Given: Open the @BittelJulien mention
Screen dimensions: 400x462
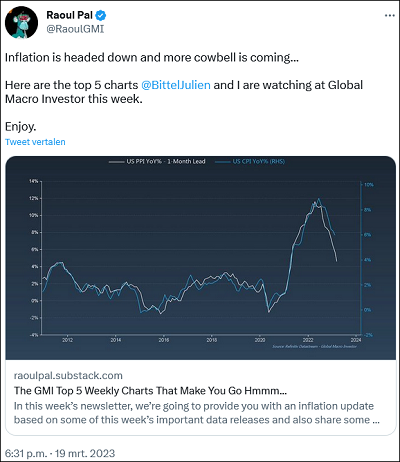Looking at the screenshot, I should (176, 85).
